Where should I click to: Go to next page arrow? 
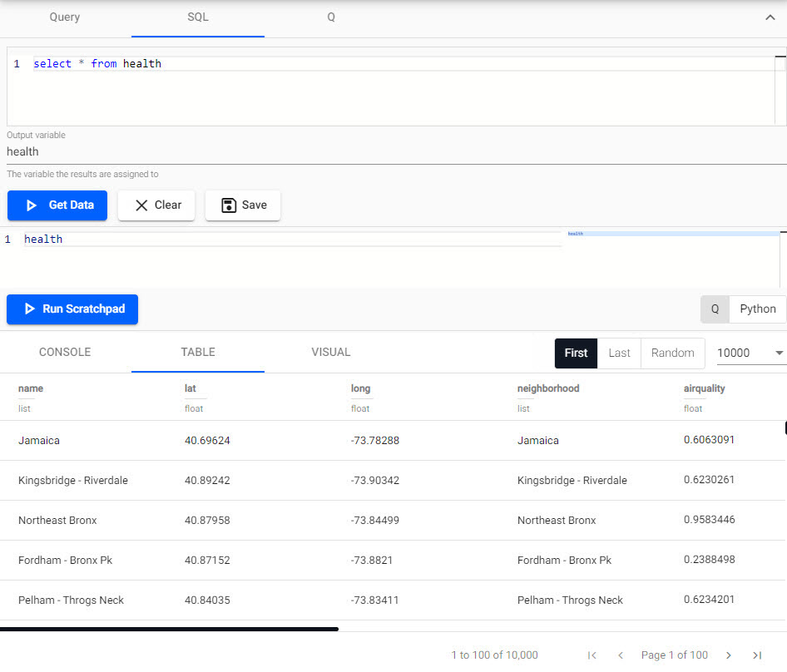729,655
